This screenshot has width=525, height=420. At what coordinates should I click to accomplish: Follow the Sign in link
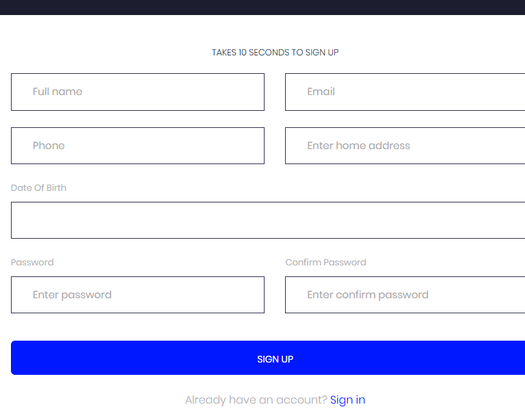347,400
